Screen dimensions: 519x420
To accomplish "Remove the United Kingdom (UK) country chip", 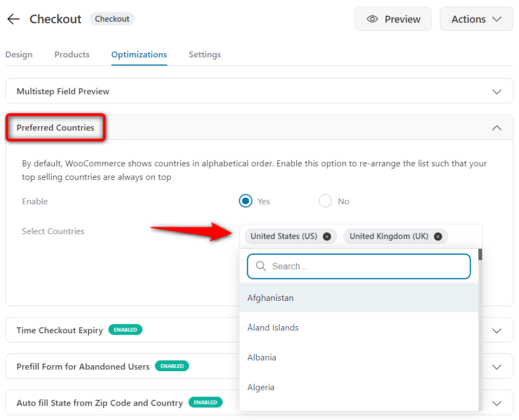I will click(438, 236).
